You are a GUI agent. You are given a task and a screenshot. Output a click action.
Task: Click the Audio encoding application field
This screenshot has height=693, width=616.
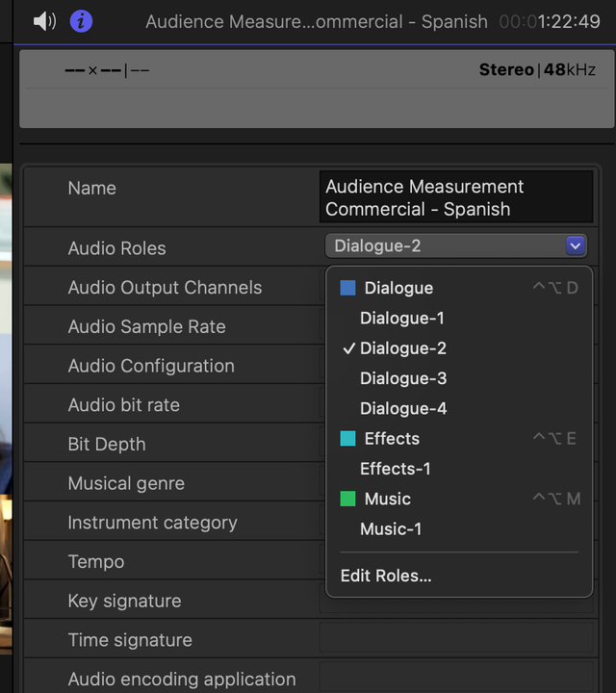click(x=456, y=680)
